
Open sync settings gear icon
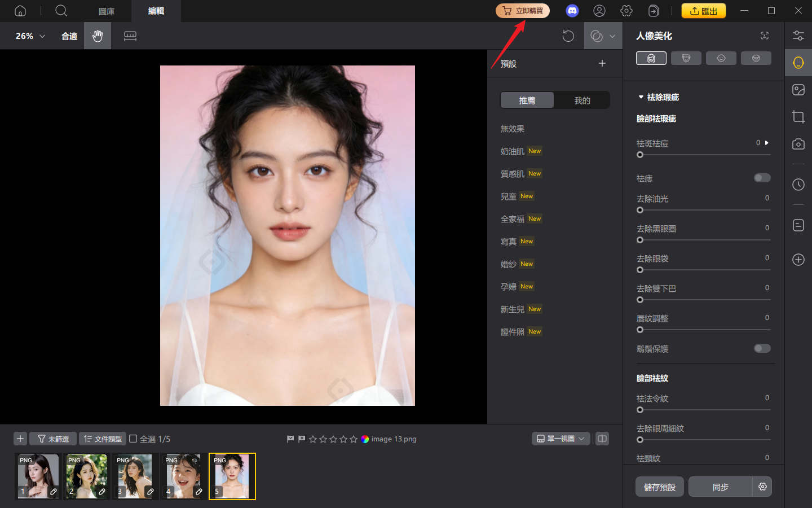762,487
